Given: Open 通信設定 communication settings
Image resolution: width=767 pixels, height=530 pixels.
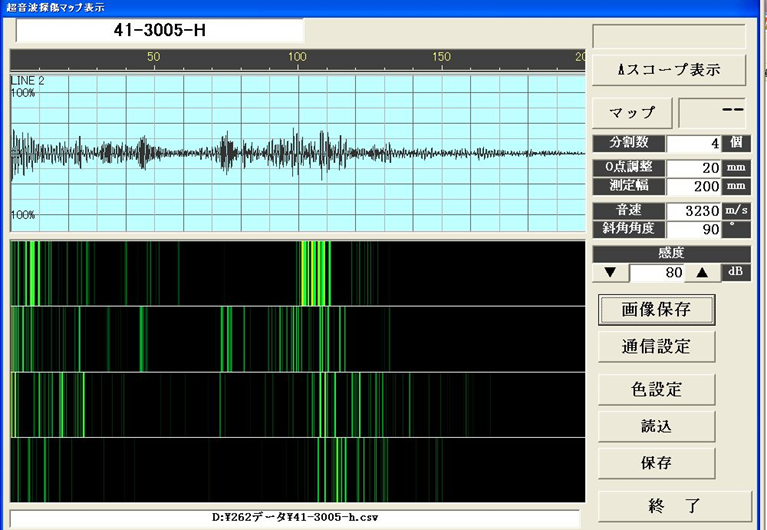Looking at the screenshot, I should pos(656,346).
